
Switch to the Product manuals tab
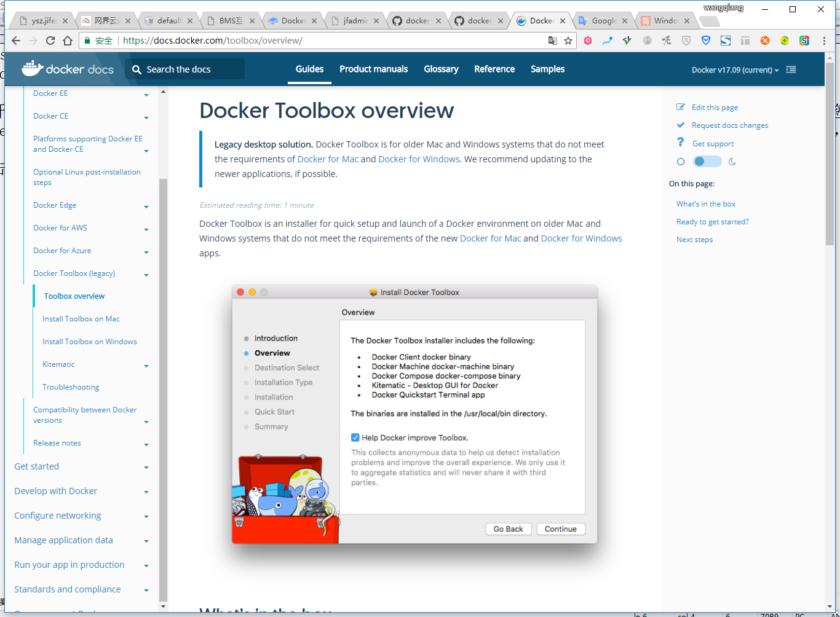click(x=373, y=69)
